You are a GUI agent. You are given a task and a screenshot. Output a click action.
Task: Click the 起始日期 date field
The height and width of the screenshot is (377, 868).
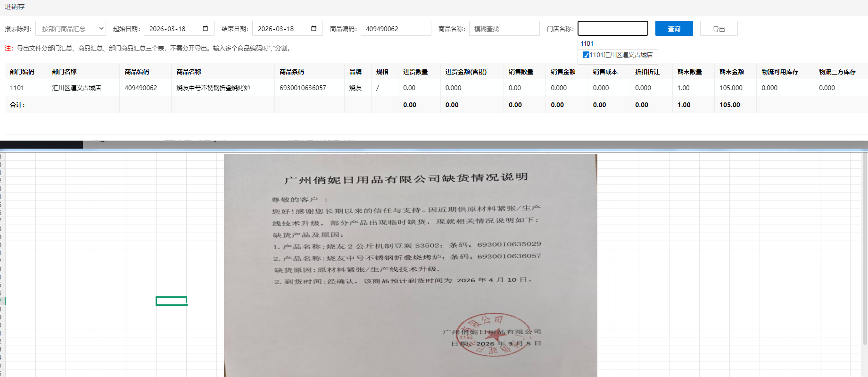(x=172, y=29)
